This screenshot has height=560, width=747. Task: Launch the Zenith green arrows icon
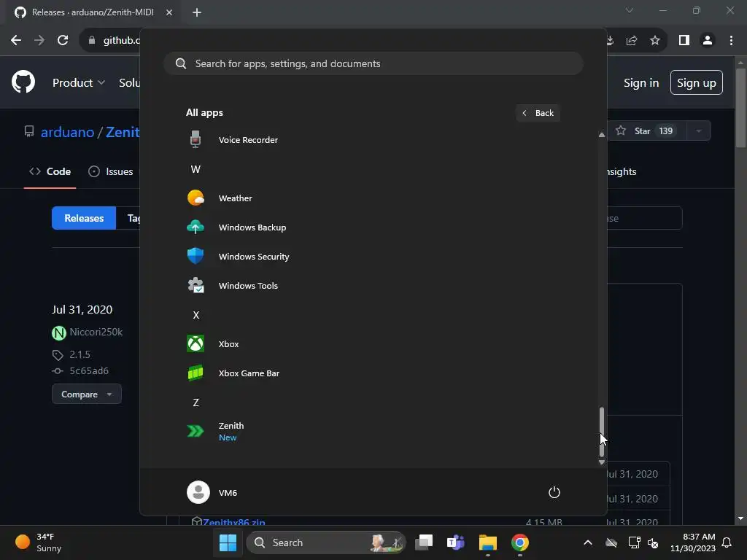(x=196, y=431)
